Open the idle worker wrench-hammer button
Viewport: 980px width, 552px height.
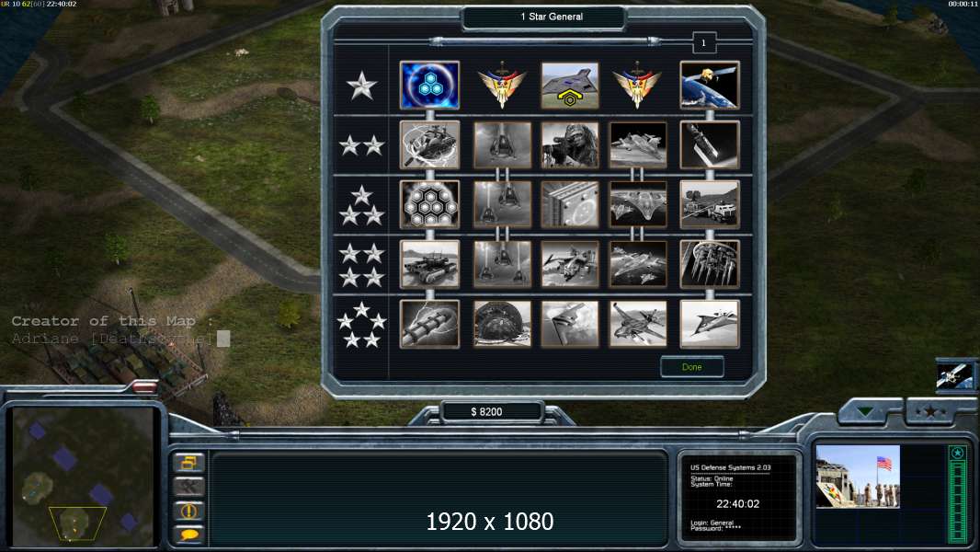click(x=188, y=487)
